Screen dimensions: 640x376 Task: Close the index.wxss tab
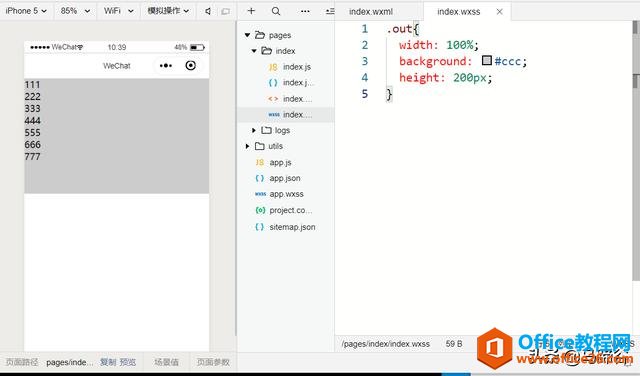[x=499, y=12]
